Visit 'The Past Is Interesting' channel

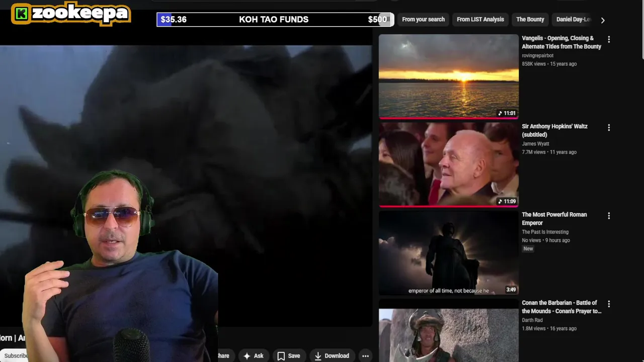pyautogui.click(x=545, y=232)
